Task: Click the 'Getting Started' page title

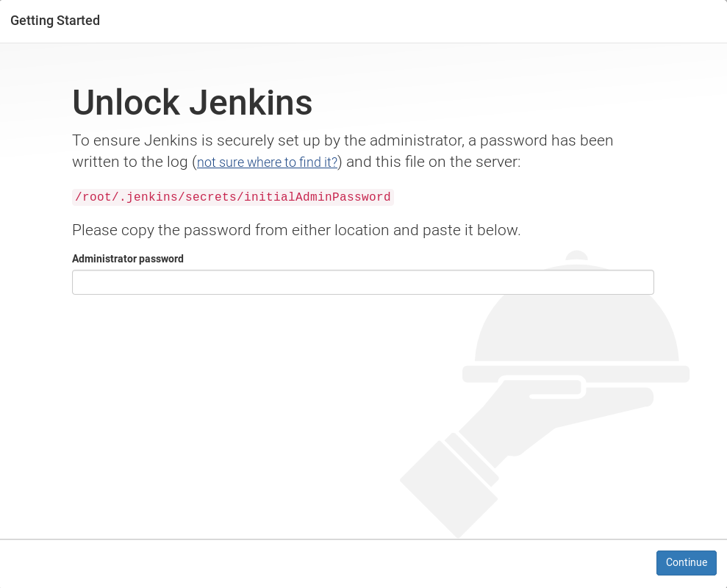Action: (x=54, y=21)
